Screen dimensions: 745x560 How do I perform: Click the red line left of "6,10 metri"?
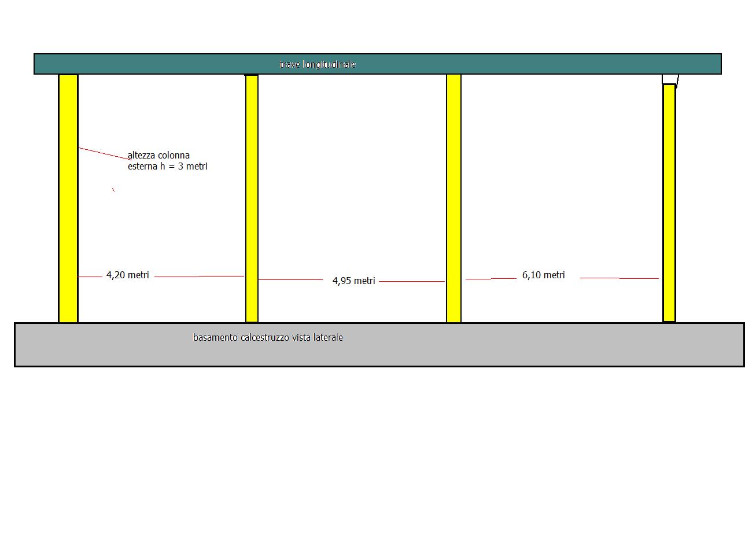pos(491,279)
